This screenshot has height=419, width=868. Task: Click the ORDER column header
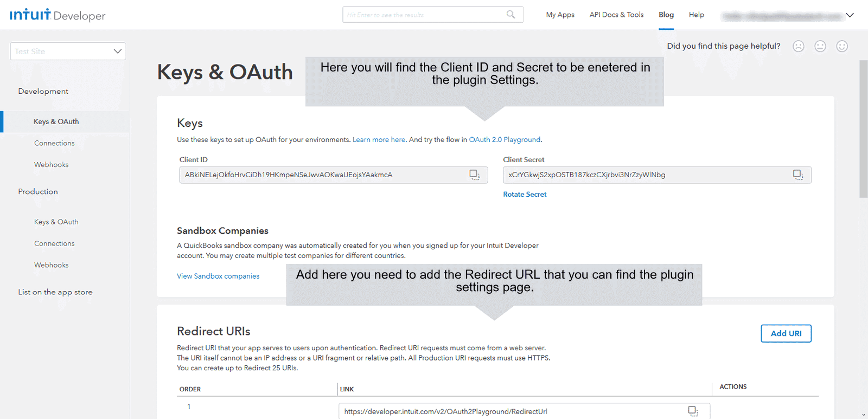coord(190,389)
